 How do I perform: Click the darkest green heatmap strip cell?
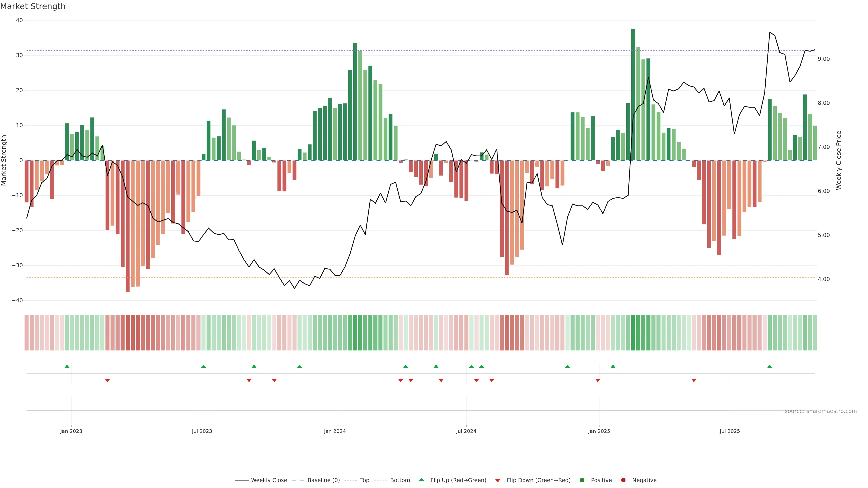(x=633, y=333)
